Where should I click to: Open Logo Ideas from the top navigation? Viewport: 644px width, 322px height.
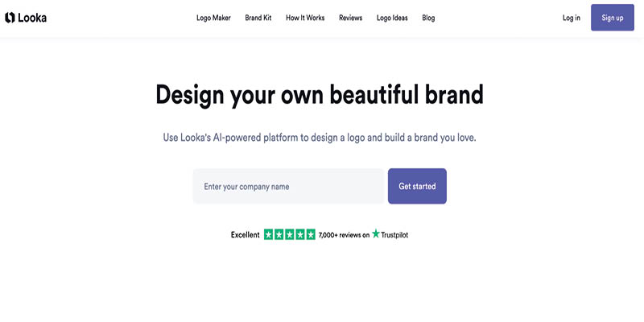[392, 18]
